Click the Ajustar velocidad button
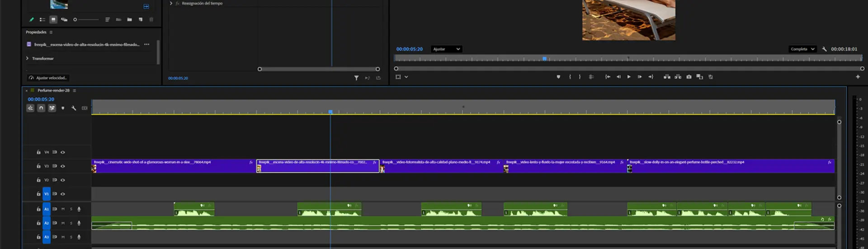The image size is (868, 249). click(x=48, y=78)
